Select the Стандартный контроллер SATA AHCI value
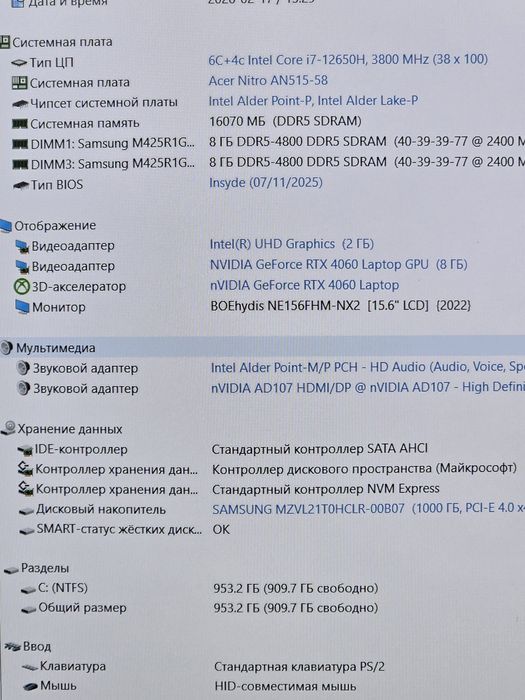 pos(320,449)
